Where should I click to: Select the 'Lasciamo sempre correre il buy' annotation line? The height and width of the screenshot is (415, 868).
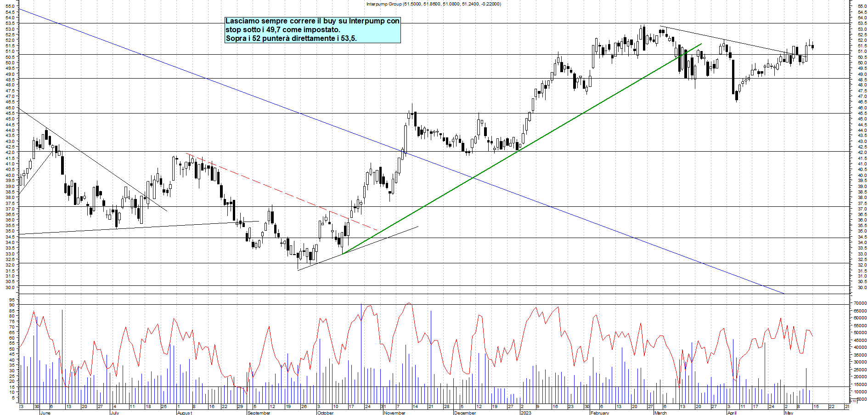(x=312, y=21)
